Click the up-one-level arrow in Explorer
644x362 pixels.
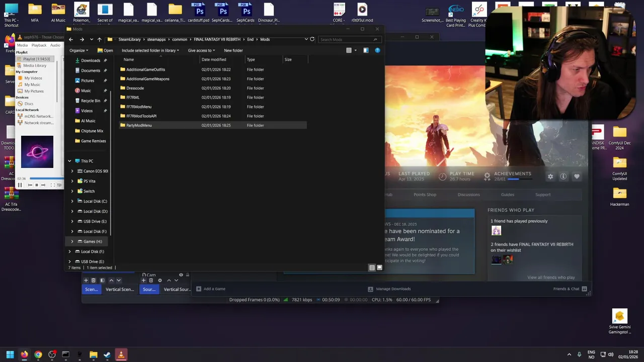pyautogui.click(x=99, y=39)
